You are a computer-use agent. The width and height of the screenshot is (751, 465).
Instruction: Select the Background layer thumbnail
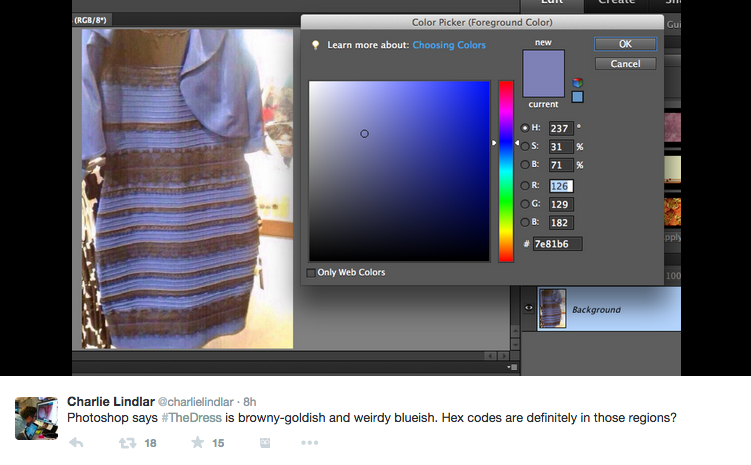tap(552, 308)
